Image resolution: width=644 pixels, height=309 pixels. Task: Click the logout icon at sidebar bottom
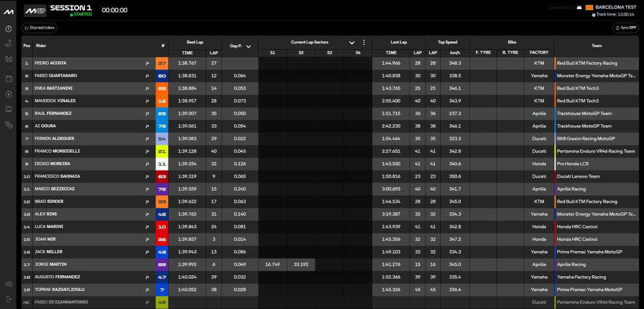8,299
